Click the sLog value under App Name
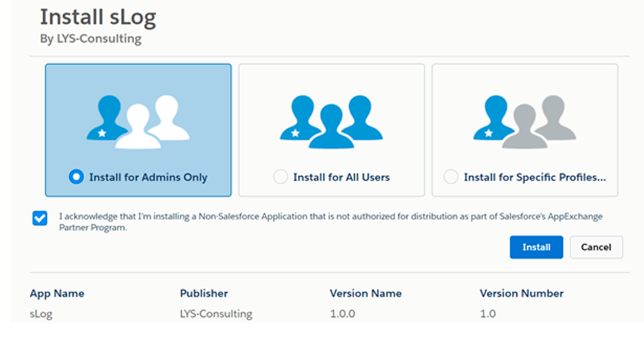644x342 pixels. pos(41,314)
